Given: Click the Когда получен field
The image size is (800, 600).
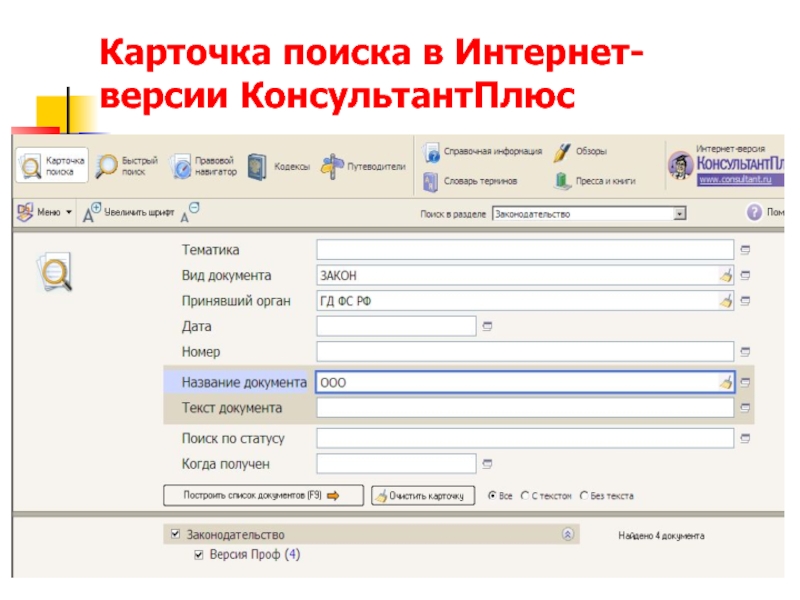Looking at the screenshot, I should 396,464.
